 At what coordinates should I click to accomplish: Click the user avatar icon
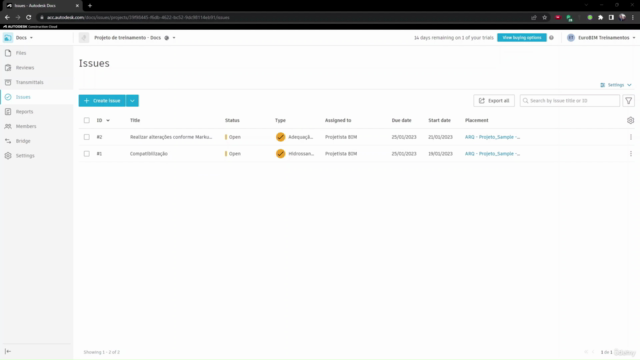(571, 38)
